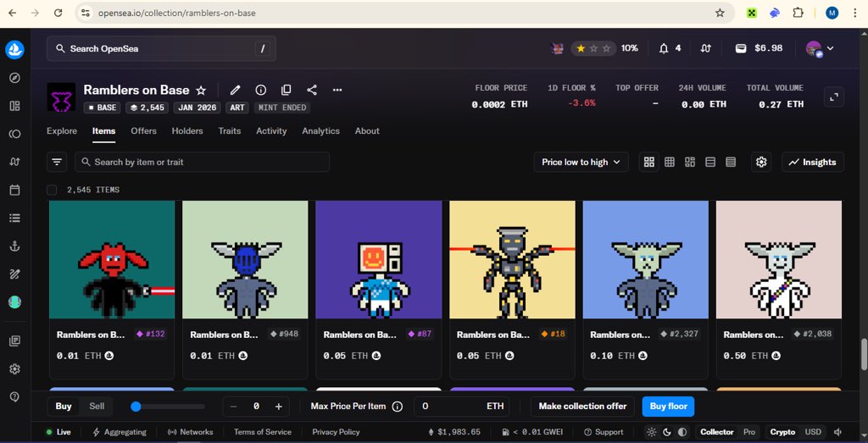
Task: Open the sidebar settings gear
Action: [x=15, y=369]
